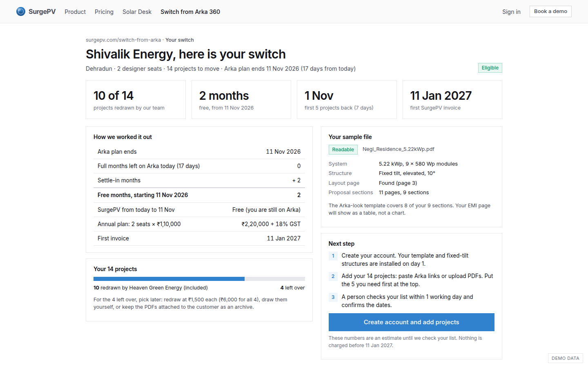Click the 14 projects progress bar

[x=199, y=279]
